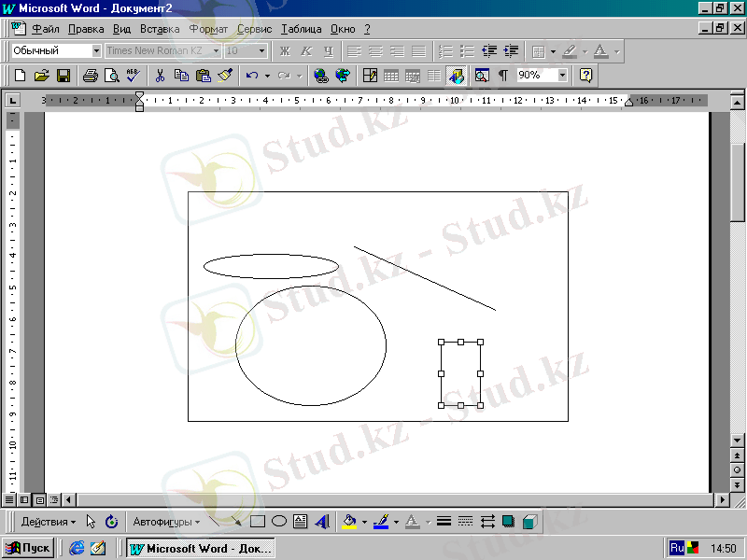Screen dimensions: 747x560
Task: Expand the zoom percentage dropdown showing 90%
Action: pos(562,76)
